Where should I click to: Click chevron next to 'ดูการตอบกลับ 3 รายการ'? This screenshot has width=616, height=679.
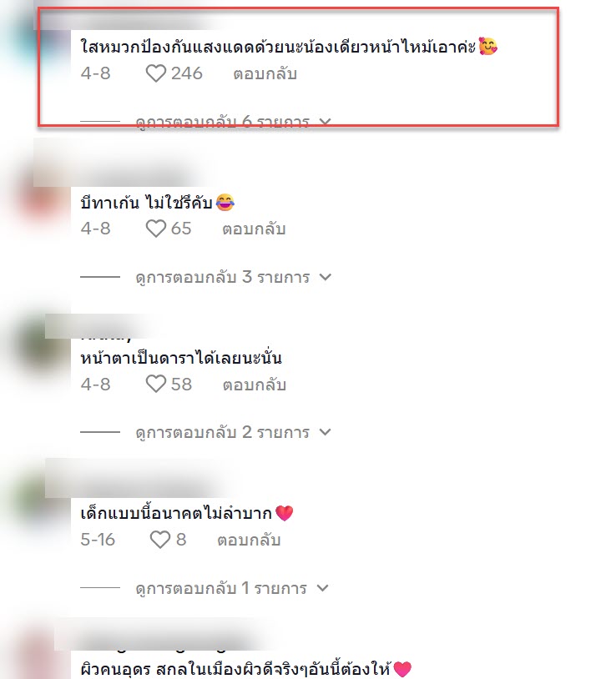[x=325, y=277]
